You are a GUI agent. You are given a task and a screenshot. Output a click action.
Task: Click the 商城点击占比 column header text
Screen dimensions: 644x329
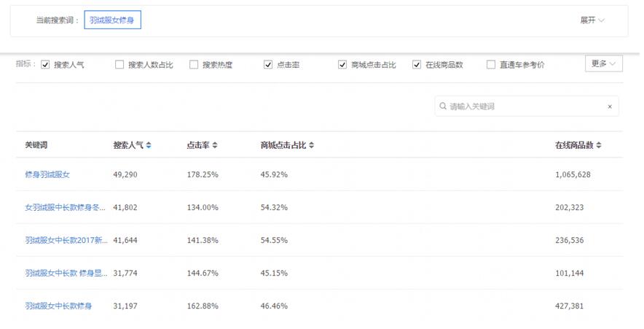(x=283, y=145)
